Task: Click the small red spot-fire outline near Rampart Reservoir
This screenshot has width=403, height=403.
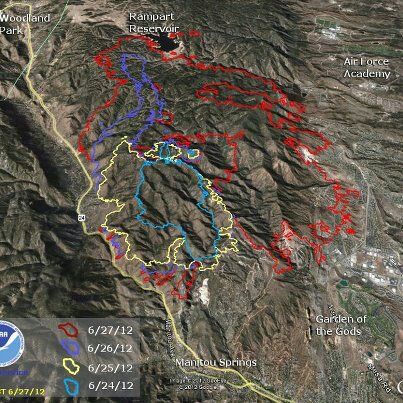Action: (194, 33)
